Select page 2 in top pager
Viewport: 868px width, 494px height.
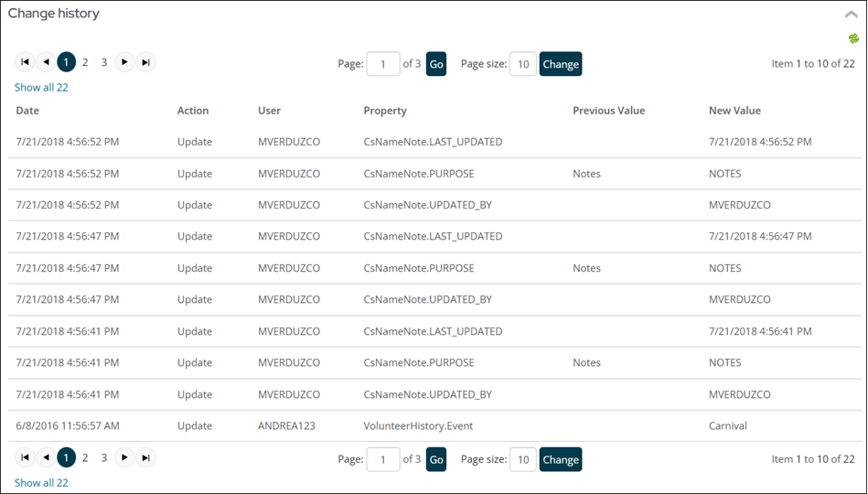[85, 62]
